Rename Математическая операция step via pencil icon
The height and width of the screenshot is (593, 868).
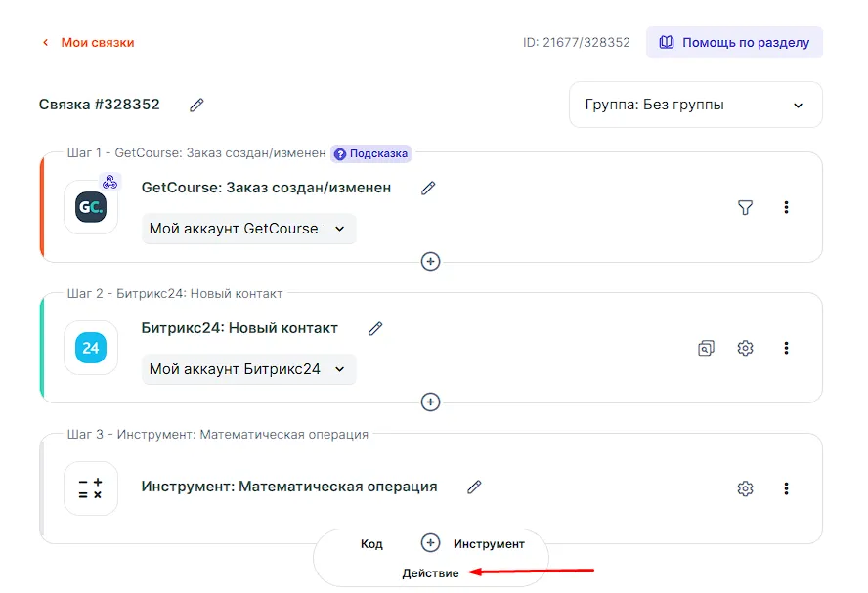tap(475, 487)
